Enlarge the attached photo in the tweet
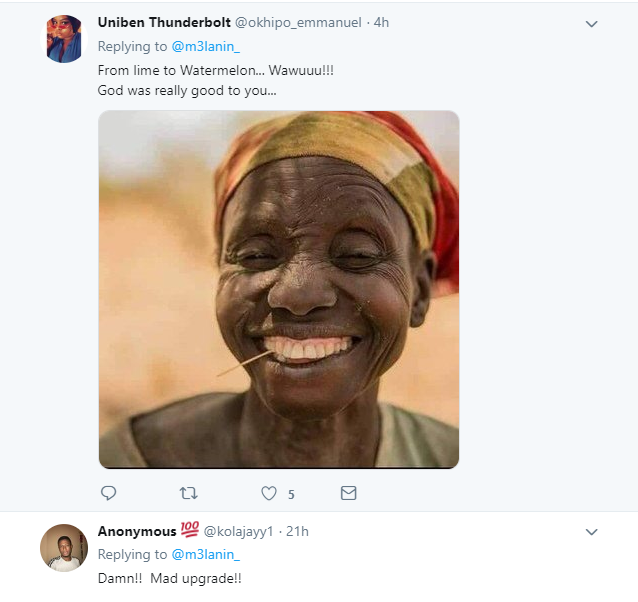The height and width of the screenshot is (602, 638). (x=278, y=289)
